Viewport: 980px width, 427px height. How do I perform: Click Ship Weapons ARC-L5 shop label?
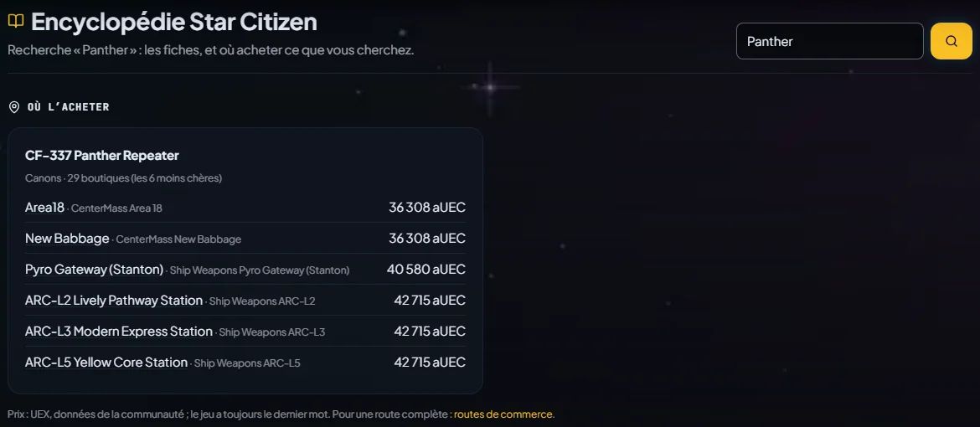coord(247,363)
